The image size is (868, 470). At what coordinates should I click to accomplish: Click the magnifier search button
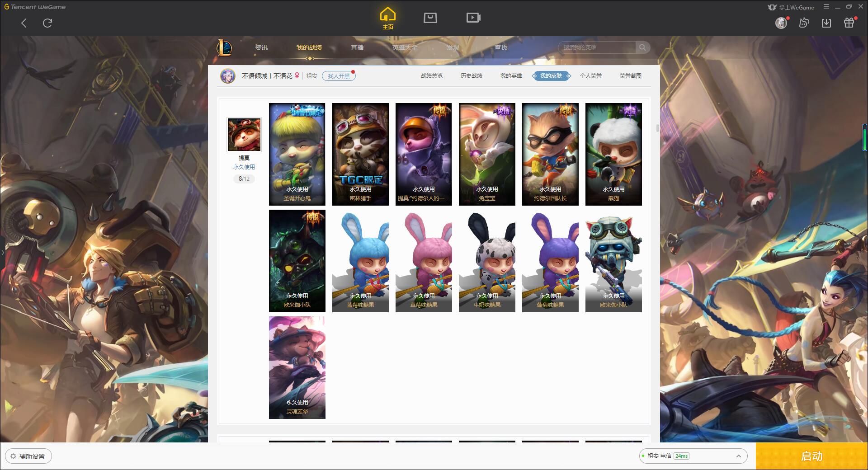coord(642,47)
